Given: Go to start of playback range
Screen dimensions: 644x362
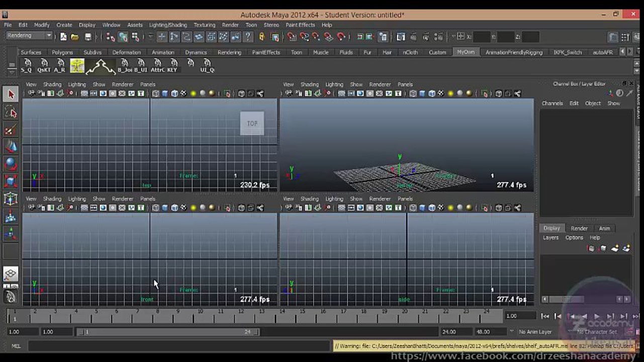Looking at the screenshot, I should pyautogui.click(x=545, y=316).
